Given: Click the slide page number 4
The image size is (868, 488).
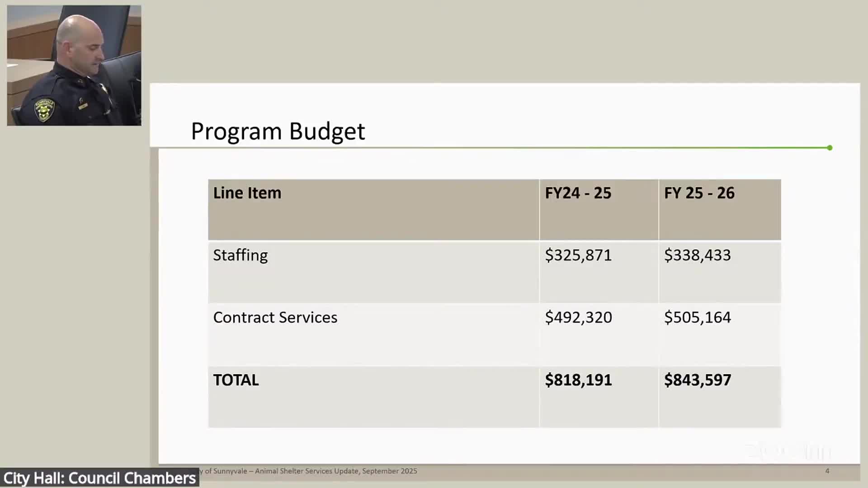Looking at the screenshot, I should pyautogui.click(x=827, y=471).
